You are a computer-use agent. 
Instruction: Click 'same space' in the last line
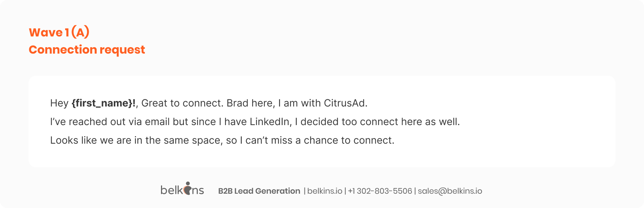click(191, 140)
